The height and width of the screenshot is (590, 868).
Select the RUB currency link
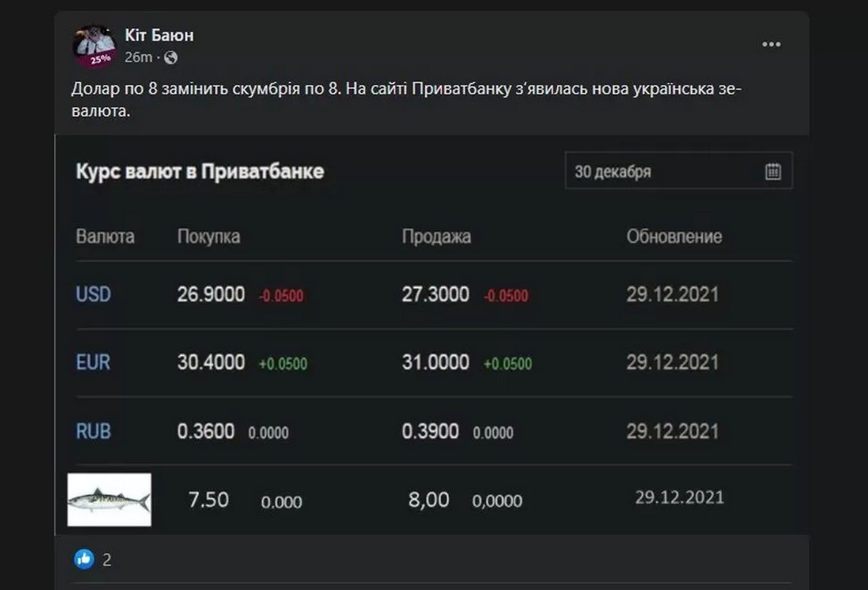tap(93, 431)
